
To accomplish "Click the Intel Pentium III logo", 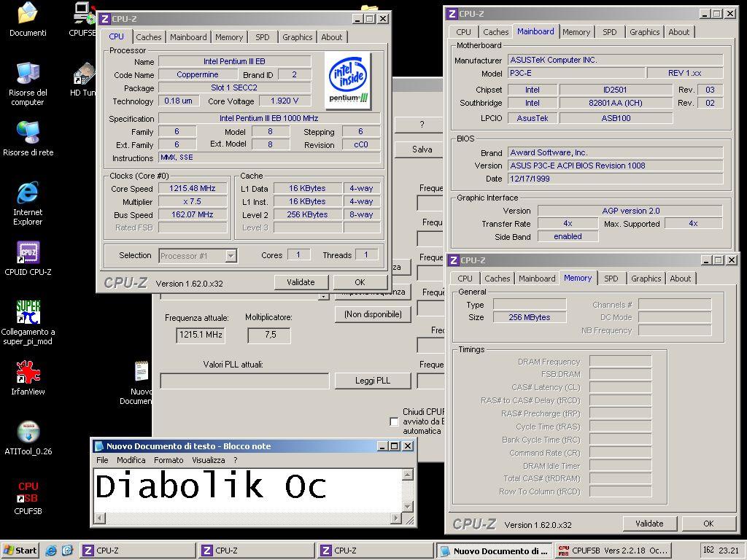I will coord(348,80).
